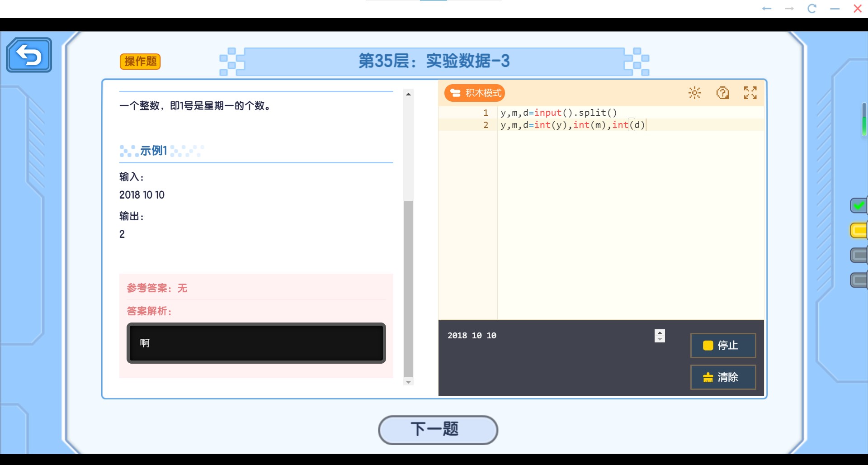868x465 pixels.
Task: Switch to 积木模式 block mode
Action: (475, 93)
